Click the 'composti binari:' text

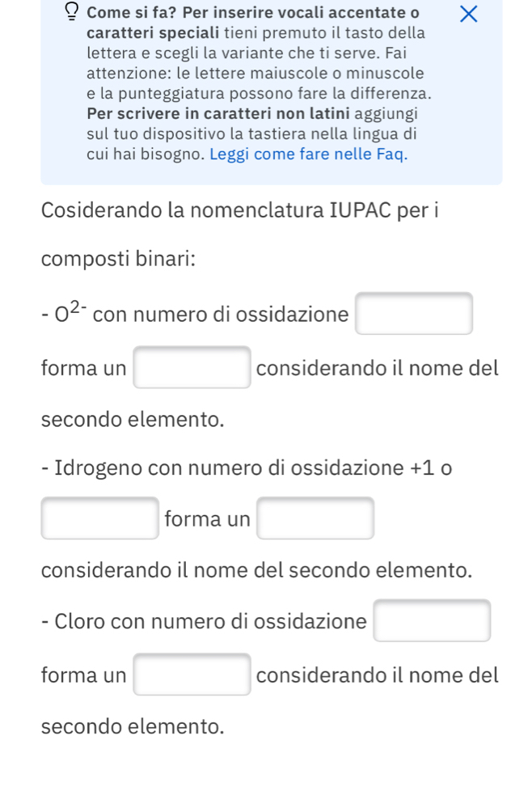119,259
